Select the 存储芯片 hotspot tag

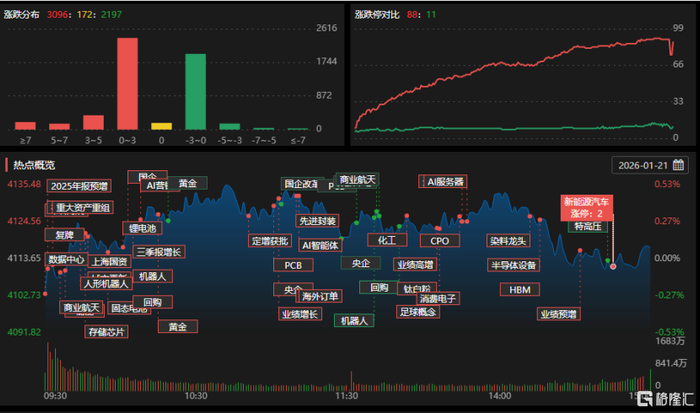pos(106,332)
